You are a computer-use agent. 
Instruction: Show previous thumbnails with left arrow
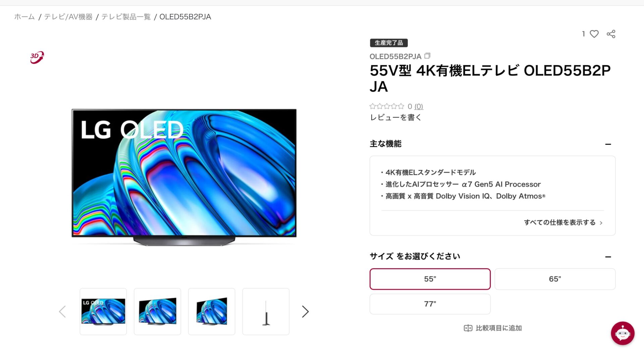[62, 311]
